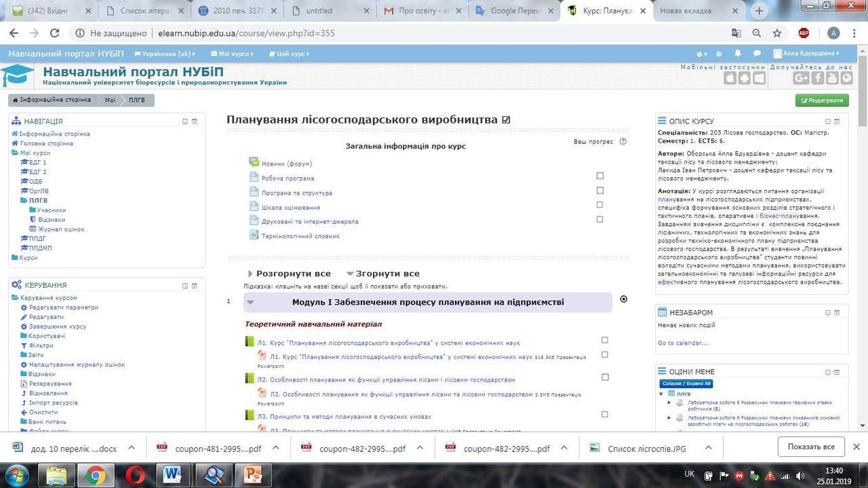The width and height of the screenshot is (868, 488).
Task: Collapse the Модуль I section arrow
Action: [x=250, y=303]
